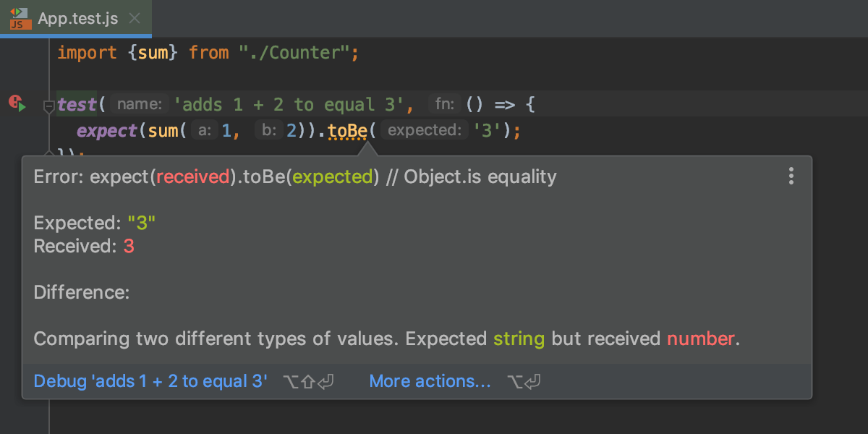Click the debug shortcut glyphs next to Debug link
This screenshot has width=868, height=434.
309,380
